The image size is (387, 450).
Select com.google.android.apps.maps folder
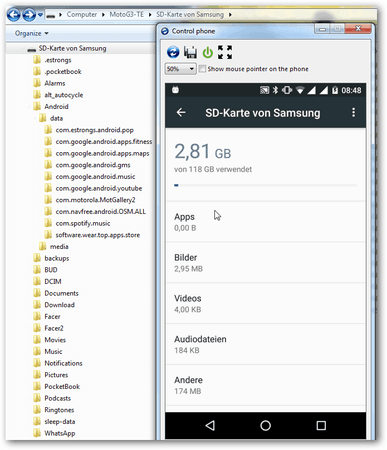point(102,153)
